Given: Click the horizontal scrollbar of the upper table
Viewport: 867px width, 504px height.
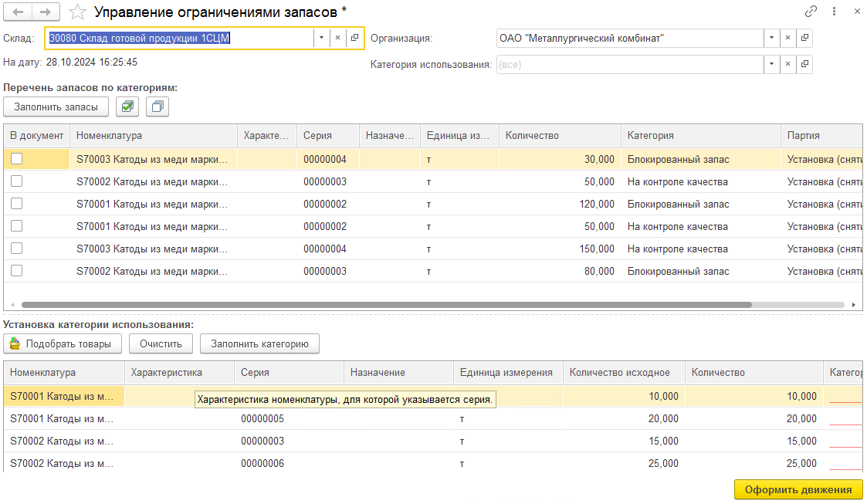Looking at the screenshot, I should coord(386,305).
